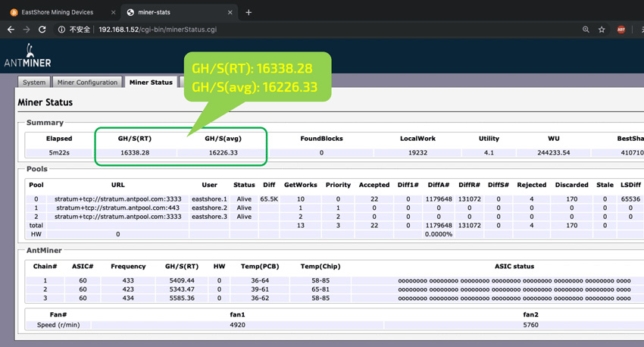Image resolution: width=644 pixels, height=347 pixels.
Task: Click LocalWork value 19232
Action: pos(417,152)
